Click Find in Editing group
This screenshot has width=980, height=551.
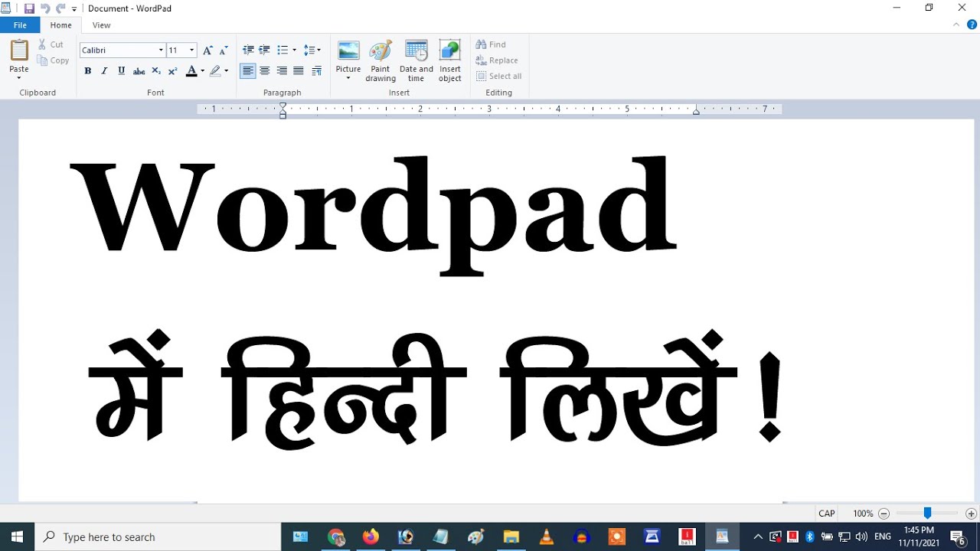(x=491, y=44)
